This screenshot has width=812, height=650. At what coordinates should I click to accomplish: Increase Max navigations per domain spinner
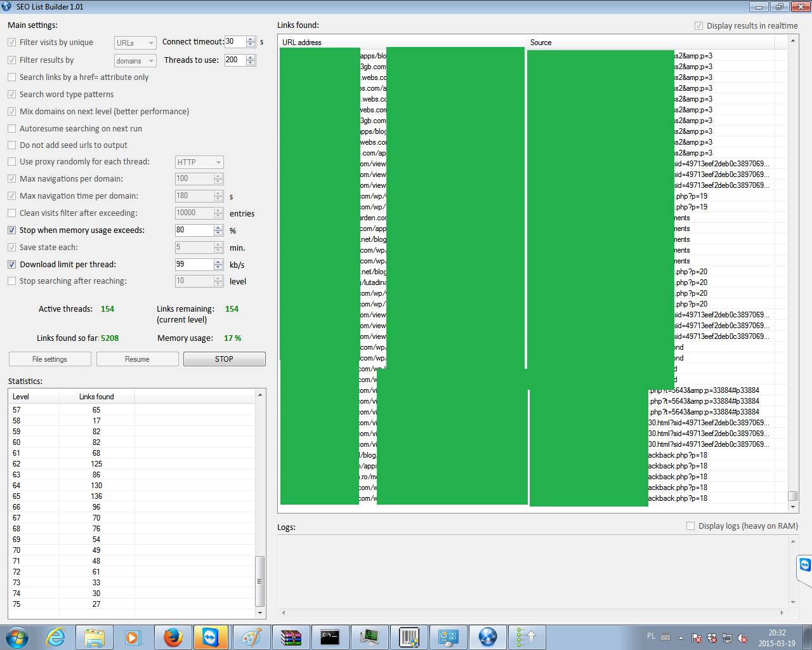point(218,176)
